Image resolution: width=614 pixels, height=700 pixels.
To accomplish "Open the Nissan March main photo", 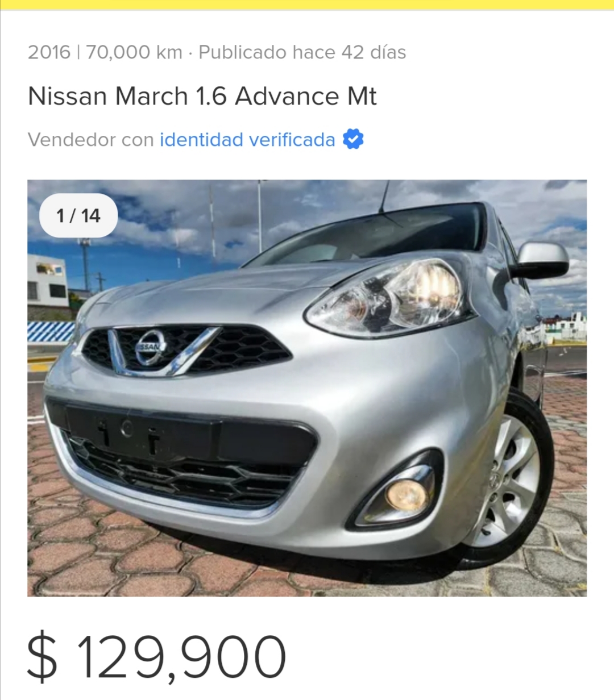I will [x=307, y=388].
